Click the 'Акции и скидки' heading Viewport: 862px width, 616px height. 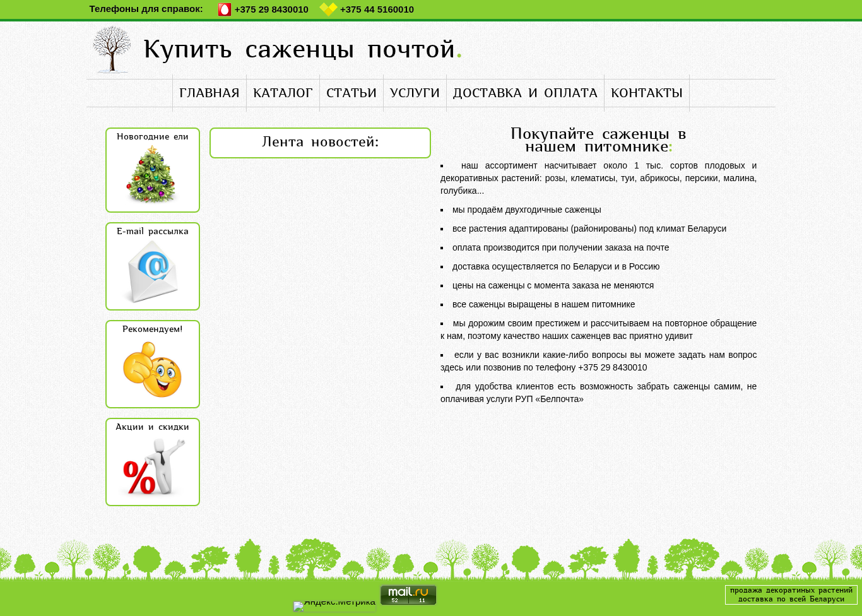[153, 427]
